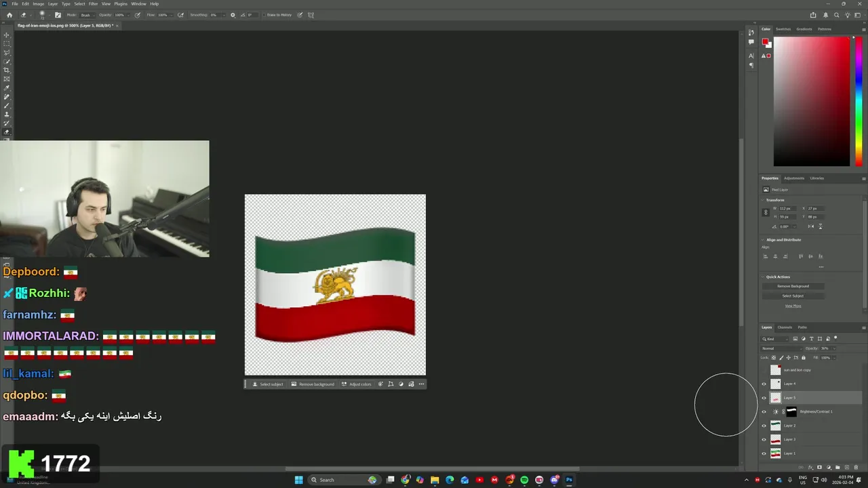Viewport: 868px width, 488px height.
Task: Click Adjust colors on contextual task bar
Action: coord(356,384)
